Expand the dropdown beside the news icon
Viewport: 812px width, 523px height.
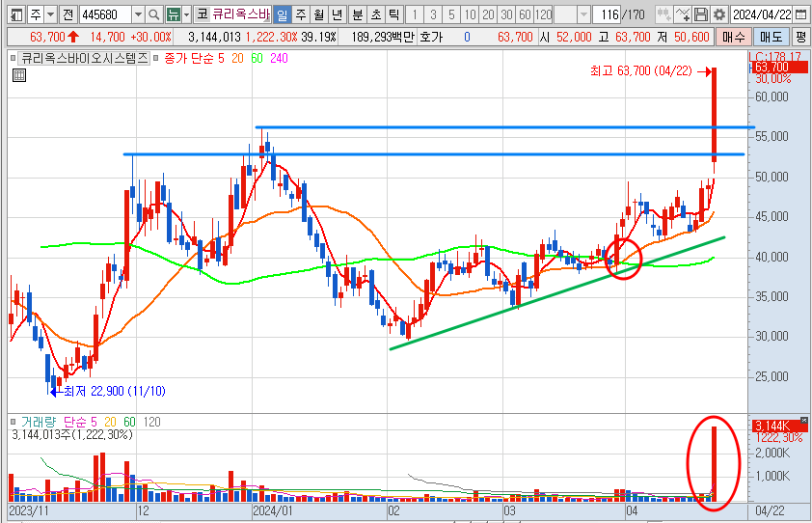tap(186, 14)
